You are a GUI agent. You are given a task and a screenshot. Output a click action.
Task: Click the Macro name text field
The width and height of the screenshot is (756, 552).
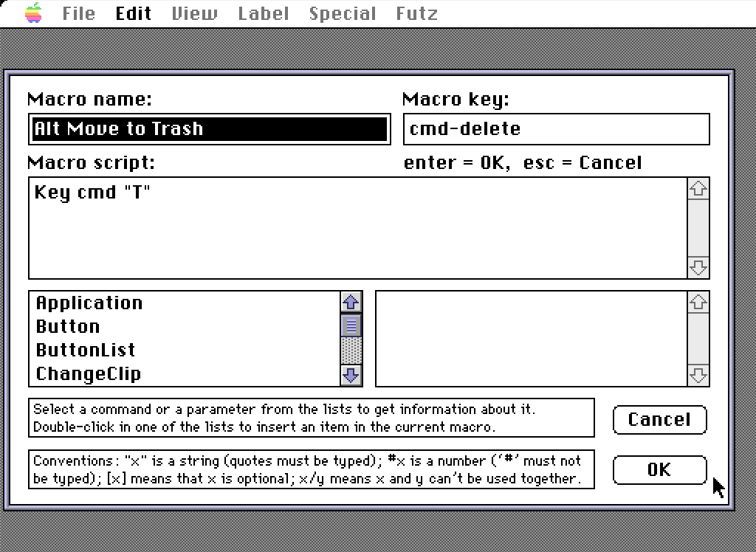[x=210, y=129]
